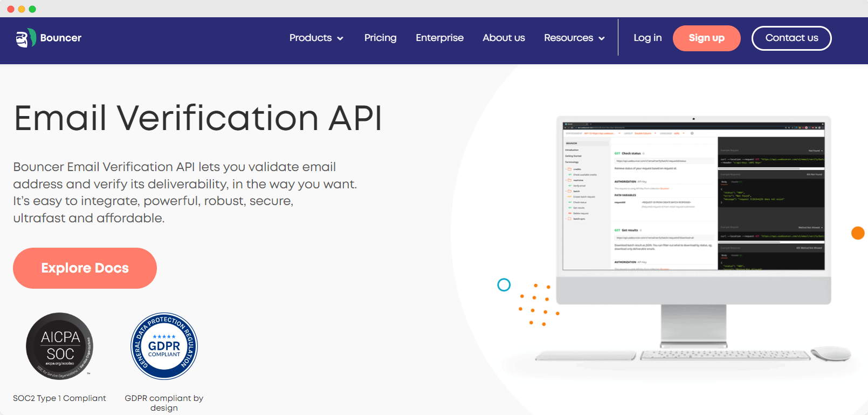The width and height of the screenshot is (868, 415).
Task: Click the green macOS maximize dot
Action: pyautogui.click(x=32, y=9)
